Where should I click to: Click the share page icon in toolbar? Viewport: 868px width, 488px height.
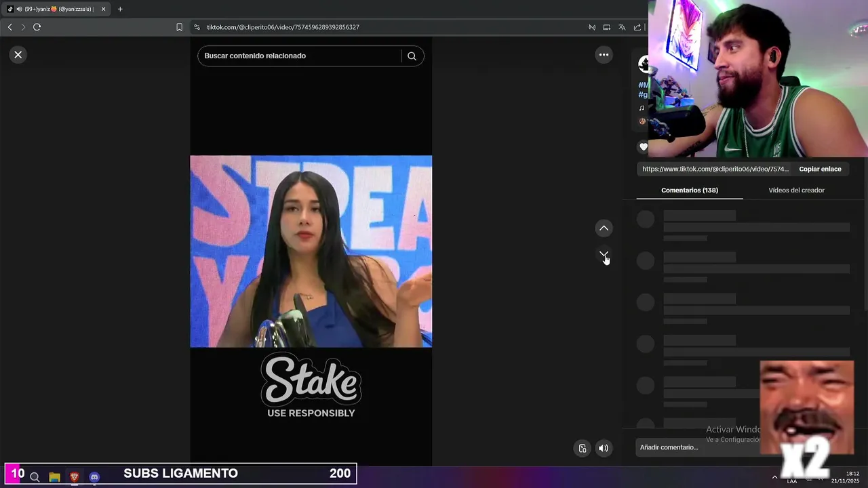coord(637,27)
